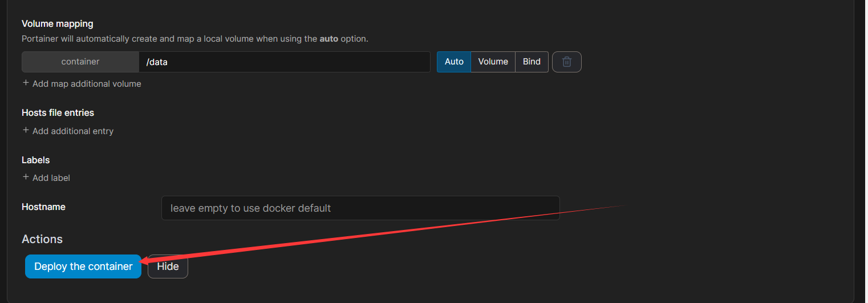
Task: Focus the /data container path field
Action: pos(284,62)
